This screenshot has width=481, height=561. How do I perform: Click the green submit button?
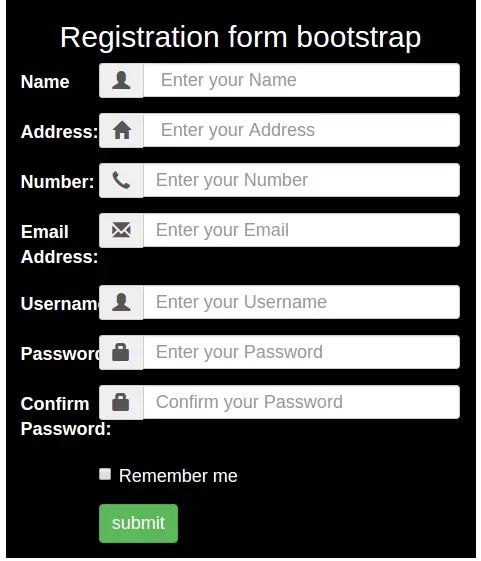click(138, 523)
